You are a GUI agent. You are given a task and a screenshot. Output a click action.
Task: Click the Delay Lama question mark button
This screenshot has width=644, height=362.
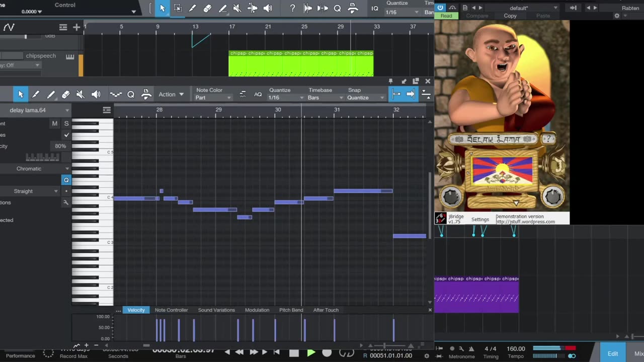(x=549, y=139)
